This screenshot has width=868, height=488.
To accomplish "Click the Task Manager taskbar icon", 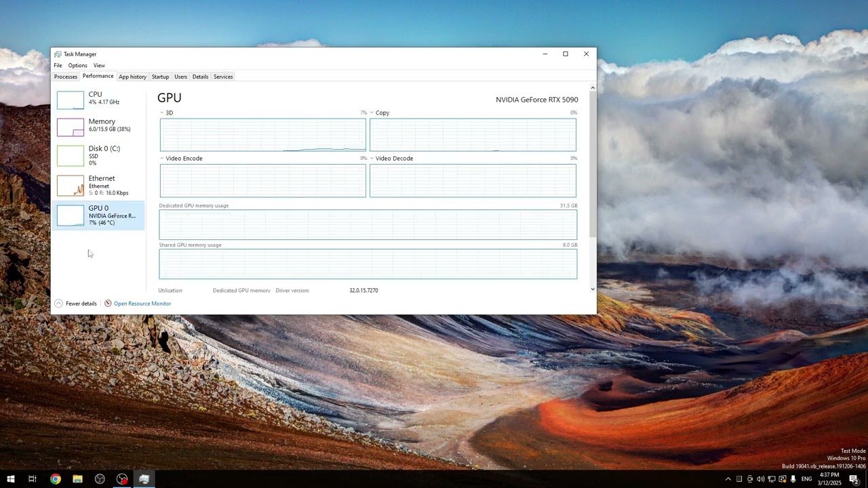I will tap(144, 479).
